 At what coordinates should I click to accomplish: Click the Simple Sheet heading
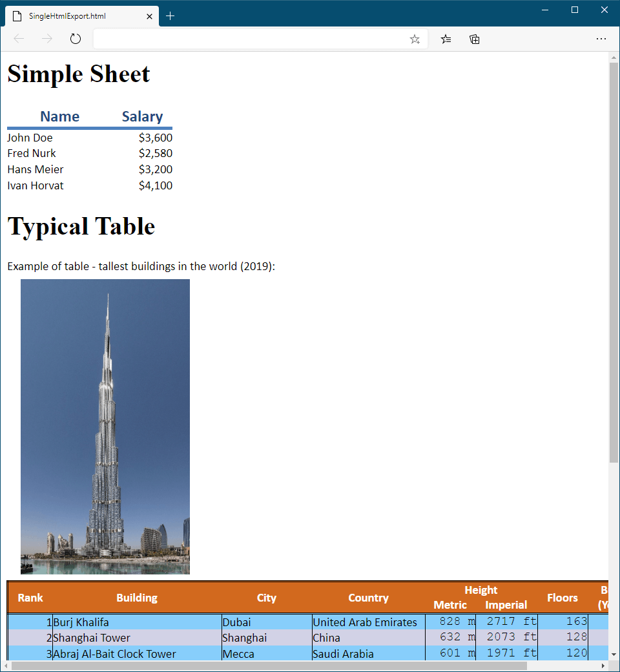click(78, 74)
